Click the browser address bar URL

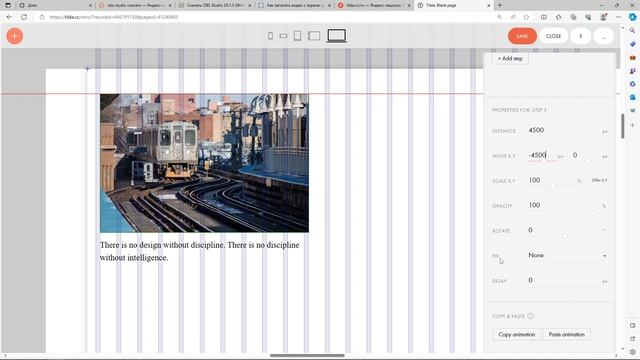click(x=114, y=17)
